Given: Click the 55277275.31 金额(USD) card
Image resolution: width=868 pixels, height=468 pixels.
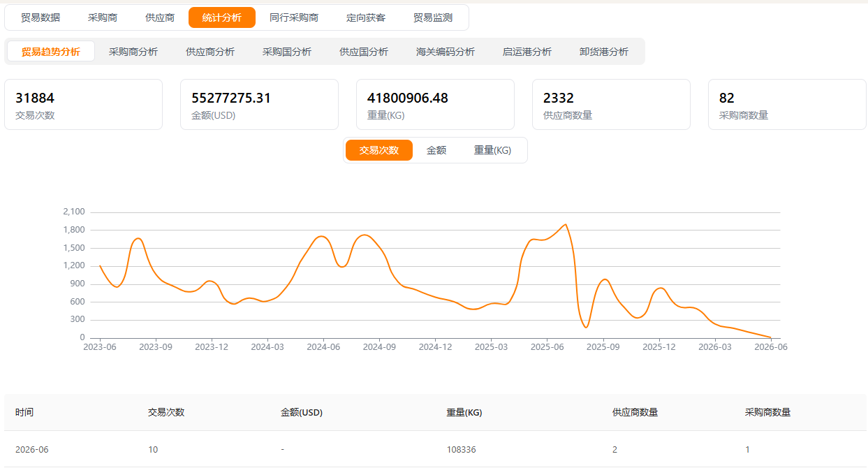Looking at the screenshot, I should pos(259,104).
